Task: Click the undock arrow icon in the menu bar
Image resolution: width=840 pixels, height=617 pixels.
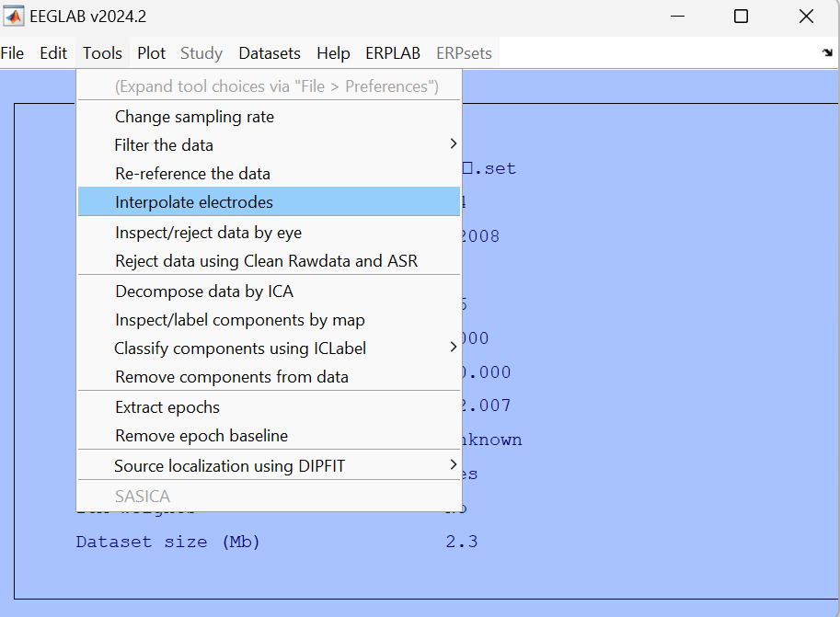Action: 827,52
